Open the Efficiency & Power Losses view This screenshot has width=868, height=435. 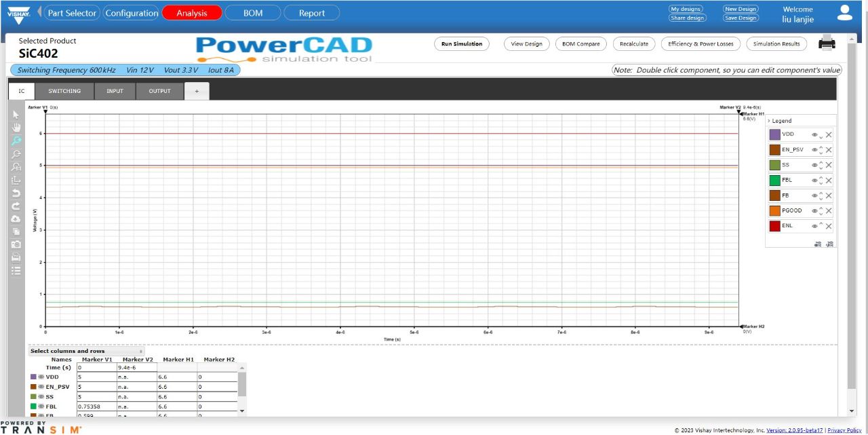701,43
